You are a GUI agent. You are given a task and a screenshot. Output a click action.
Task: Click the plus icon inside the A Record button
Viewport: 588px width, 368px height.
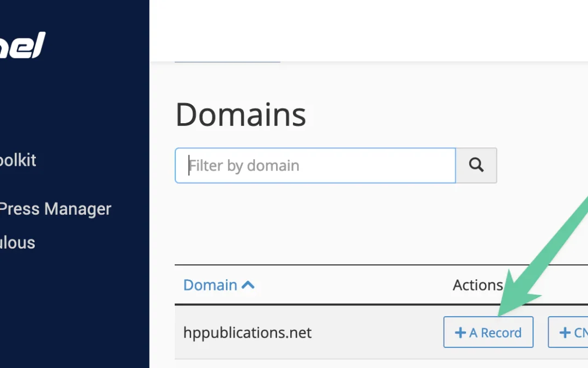coord(461,332)
